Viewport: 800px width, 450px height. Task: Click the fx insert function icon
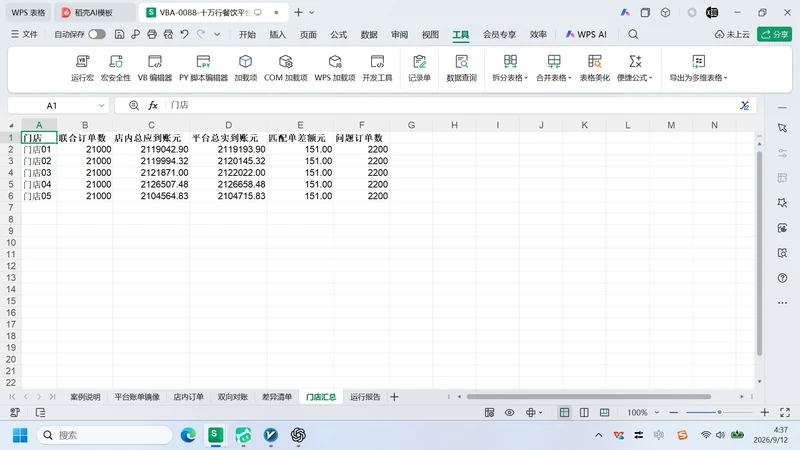point(153,105)
